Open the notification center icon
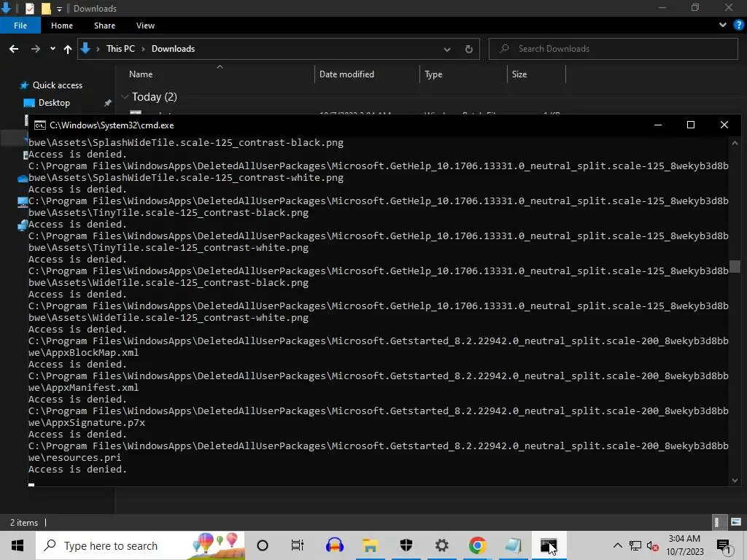Screen dimensions: 747x560 point(724,545)
